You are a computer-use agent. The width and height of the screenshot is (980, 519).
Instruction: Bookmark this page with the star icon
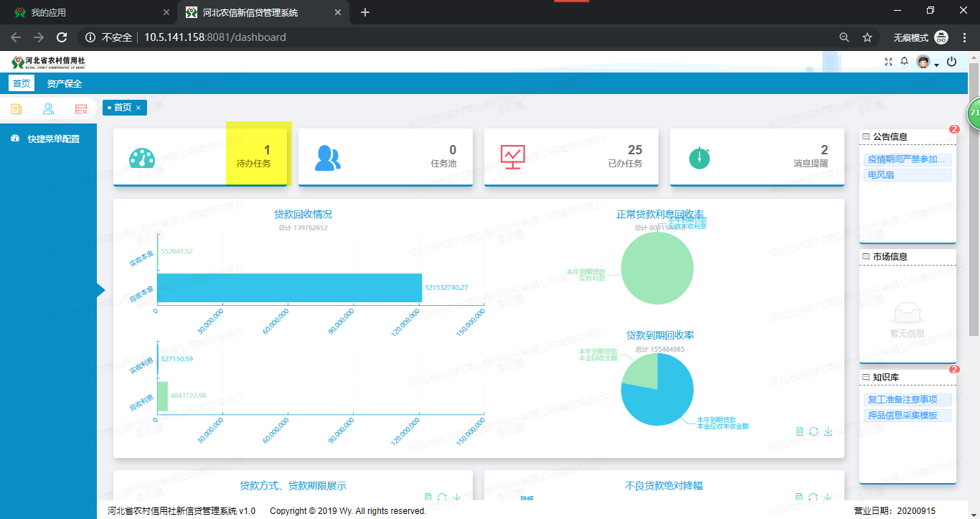point(867,37)
